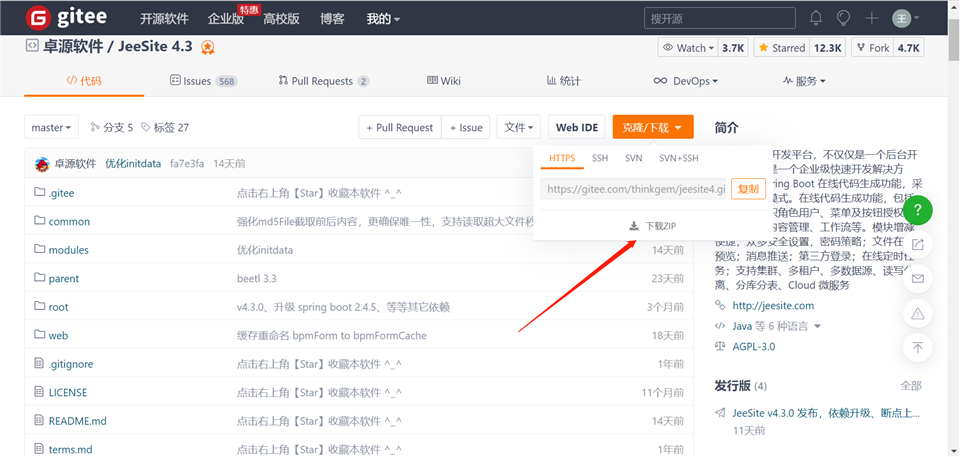This screenshot has width=960, height=457.
Task: Click the green help question-mark button
Action: (x=917, y=211)
